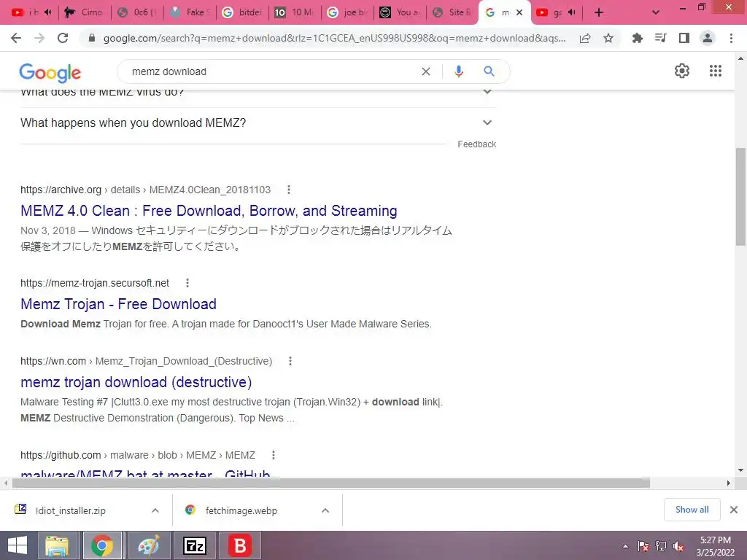Image resolution: width=747 pixels, height=560 pixels.
Task: Submit search with the magnifier icon
Action: tap(489, 71)
